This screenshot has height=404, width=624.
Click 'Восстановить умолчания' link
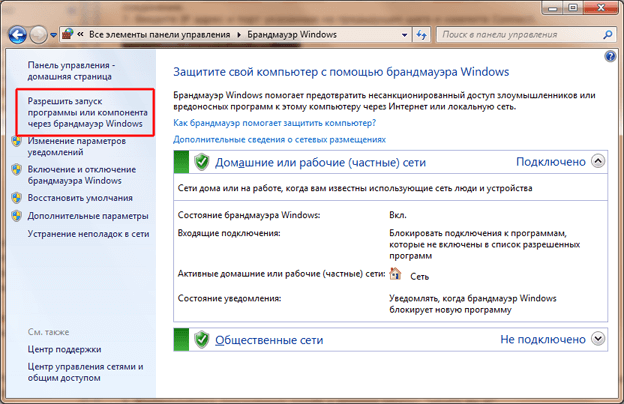click(x=80, y=198)
